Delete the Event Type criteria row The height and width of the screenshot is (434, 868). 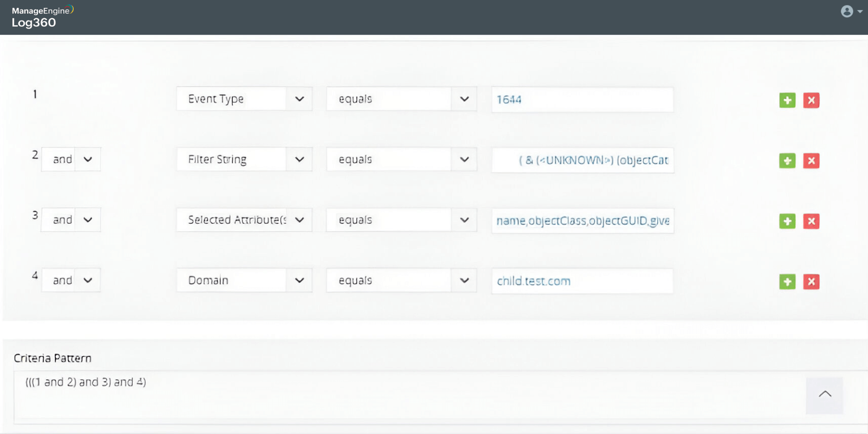811,100
